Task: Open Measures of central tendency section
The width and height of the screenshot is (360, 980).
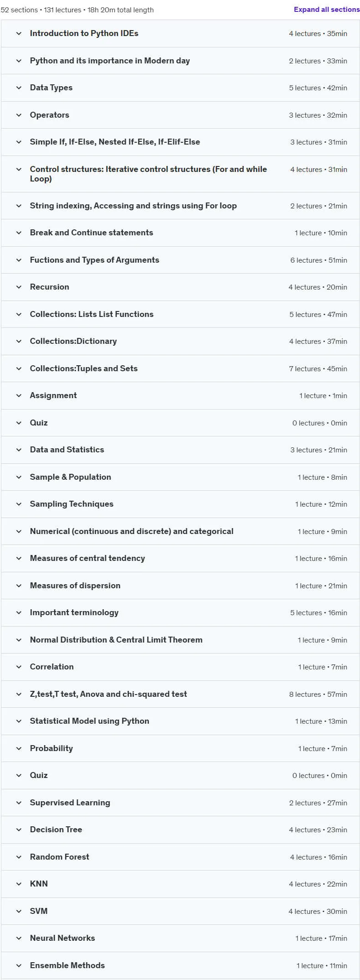Action: 180,558
